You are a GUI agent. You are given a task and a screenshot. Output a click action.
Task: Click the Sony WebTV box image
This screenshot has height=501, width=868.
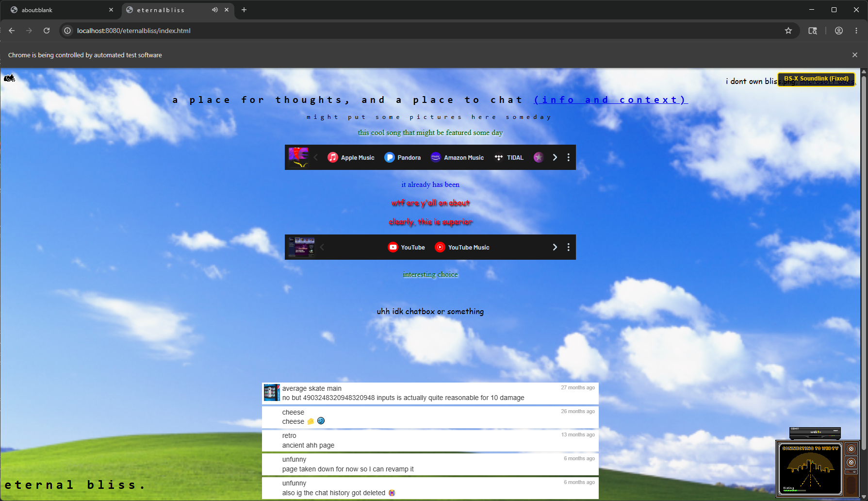(815, 433)
